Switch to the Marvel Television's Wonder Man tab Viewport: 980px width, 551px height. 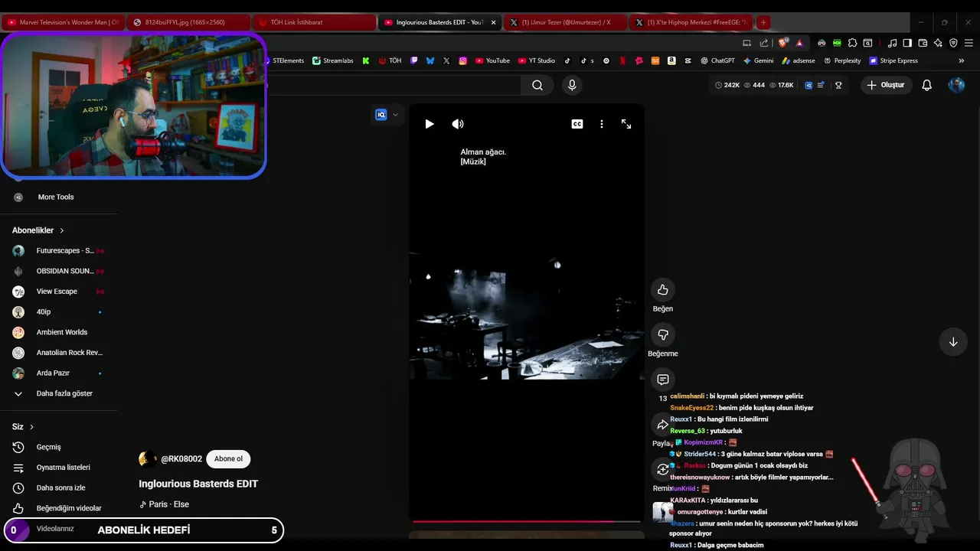[63, 22]
